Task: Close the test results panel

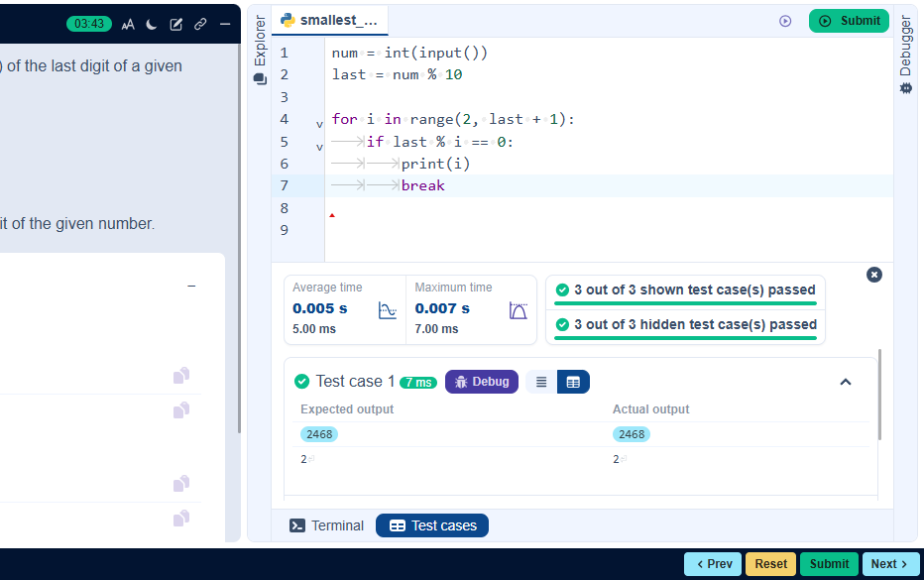Action: point(874,275)
